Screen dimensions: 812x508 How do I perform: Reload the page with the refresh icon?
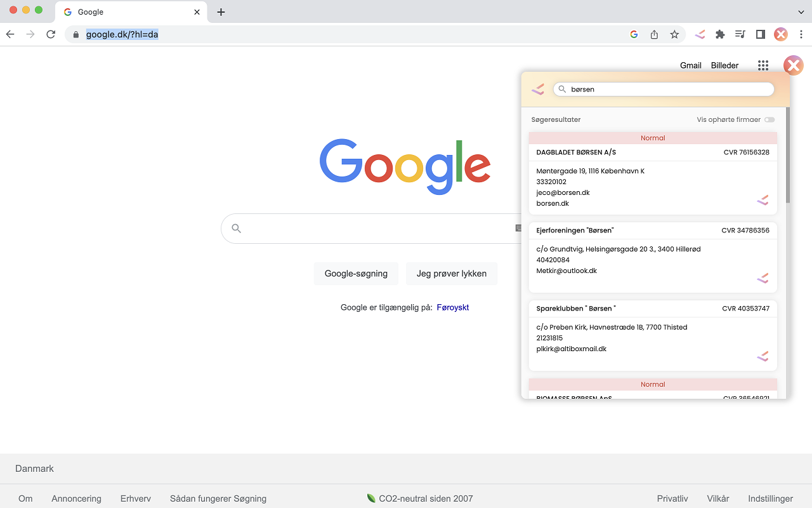(51, 34)
